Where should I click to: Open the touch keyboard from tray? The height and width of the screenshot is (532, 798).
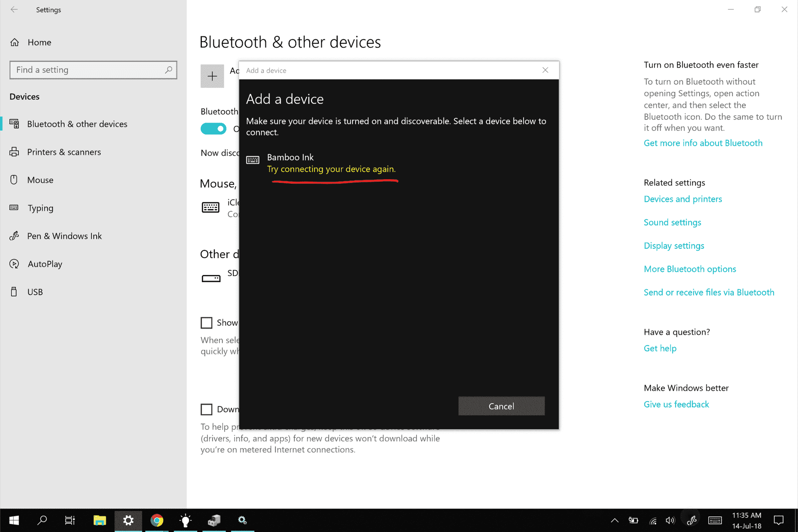click(715, 520)
